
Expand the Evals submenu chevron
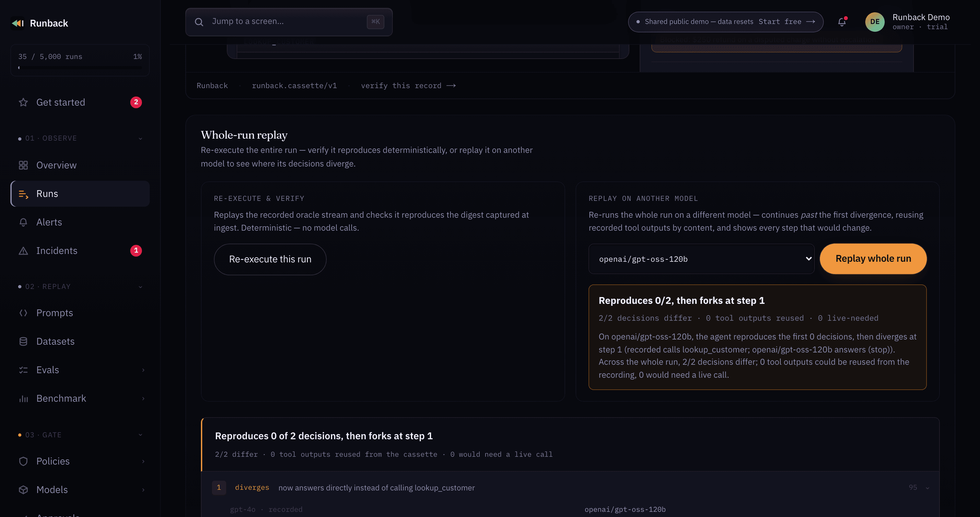coord(143,370)
